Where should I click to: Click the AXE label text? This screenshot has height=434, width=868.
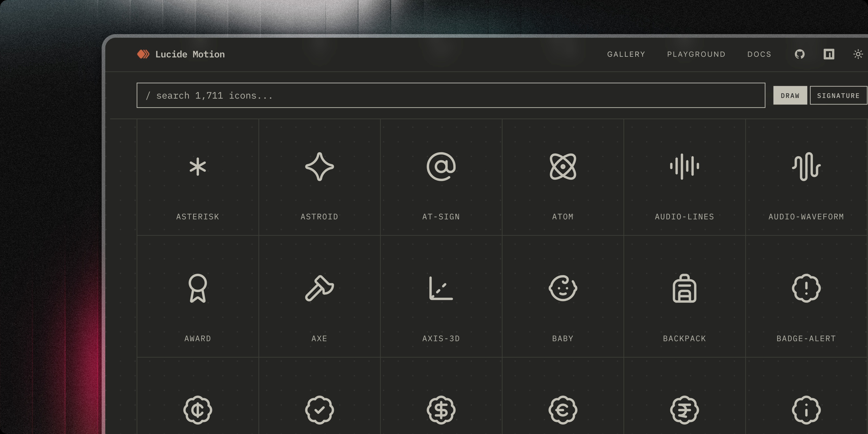click(319, 339)
